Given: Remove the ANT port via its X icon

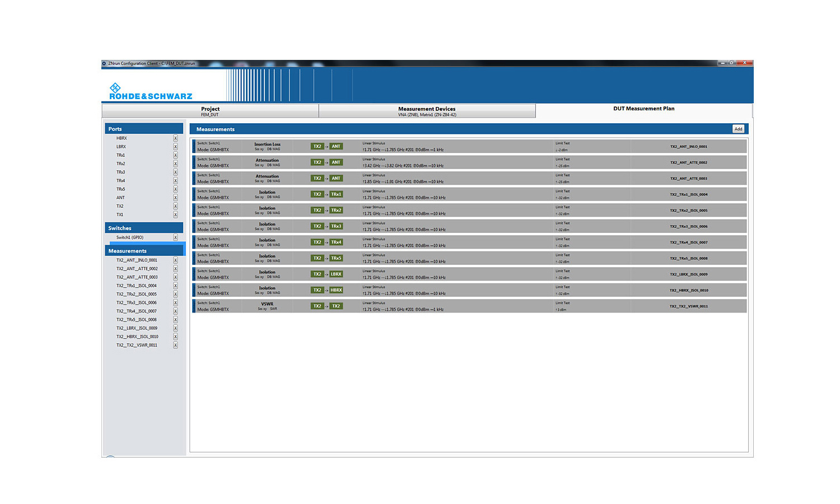Looking at the screenshot, I should (175, 198).
